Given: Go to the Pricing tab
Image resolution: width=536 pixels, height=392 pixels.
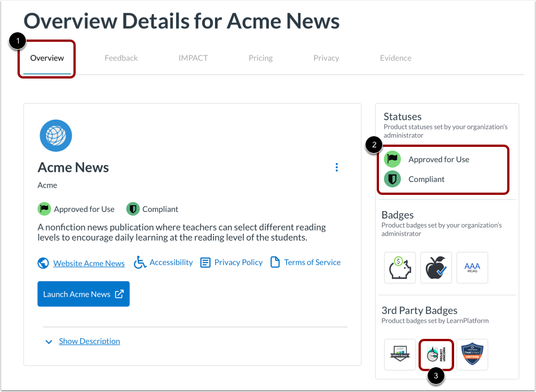Looking at the screenshot, I should click(x=260, y=58).
